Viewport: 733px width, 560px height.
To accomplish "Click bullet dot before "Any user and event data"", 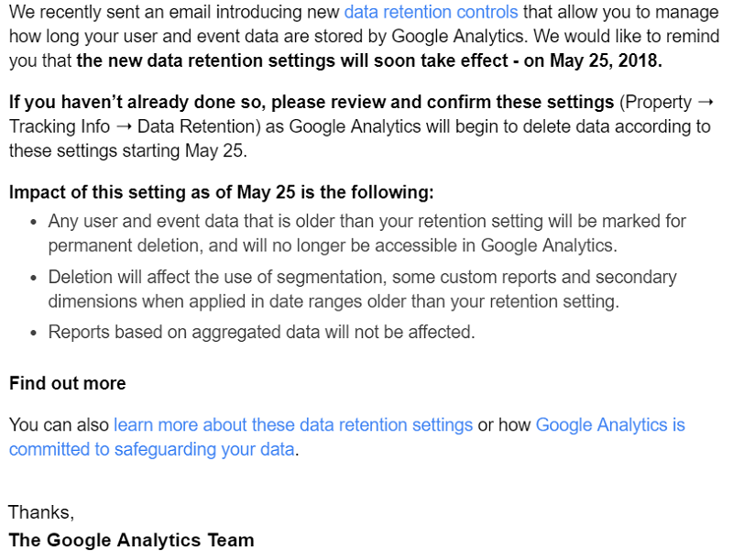I will [33, 223].
